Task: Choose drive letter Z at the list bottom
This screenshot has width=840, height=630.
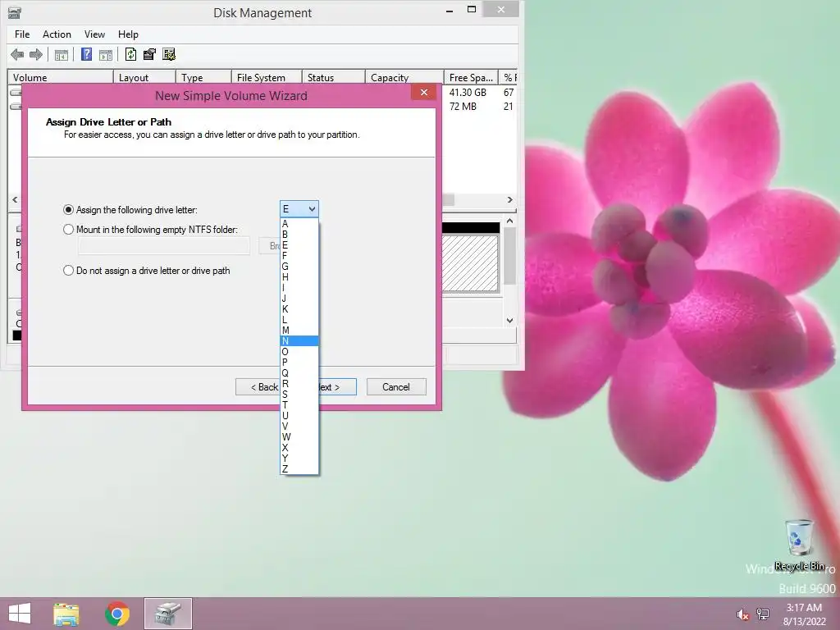Action: point(299,468)
